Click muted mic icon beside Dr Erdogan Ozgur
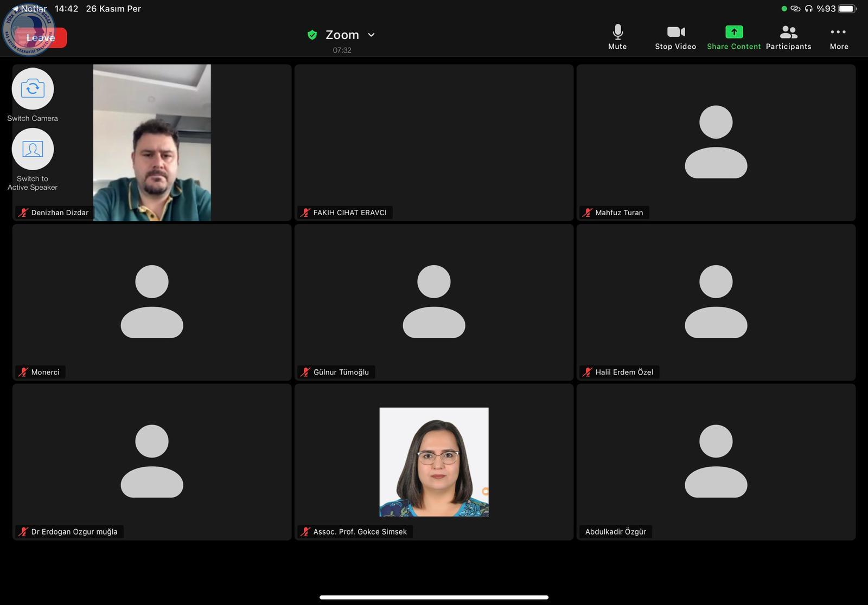This screenshot has width=868, height=605. [x=23, y=532]
